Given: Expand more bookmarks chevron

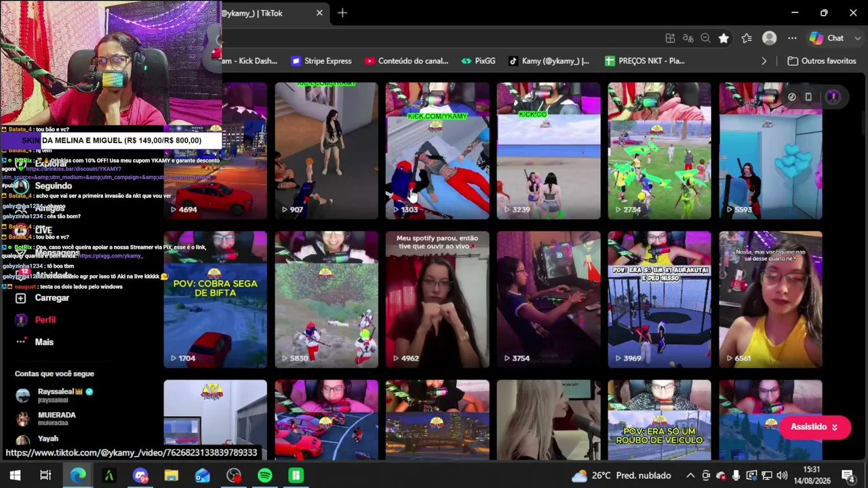Looking at the screenshot, I should (x=764, y=61).
